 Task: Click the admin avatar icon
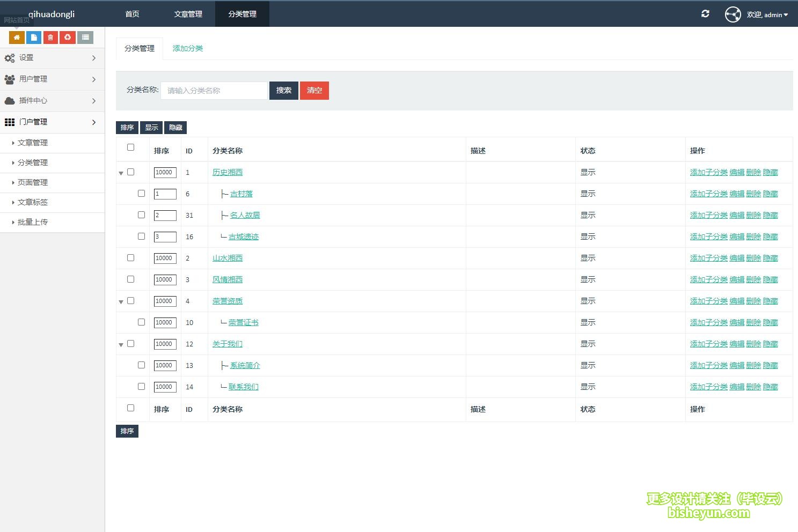pos(733,14)
